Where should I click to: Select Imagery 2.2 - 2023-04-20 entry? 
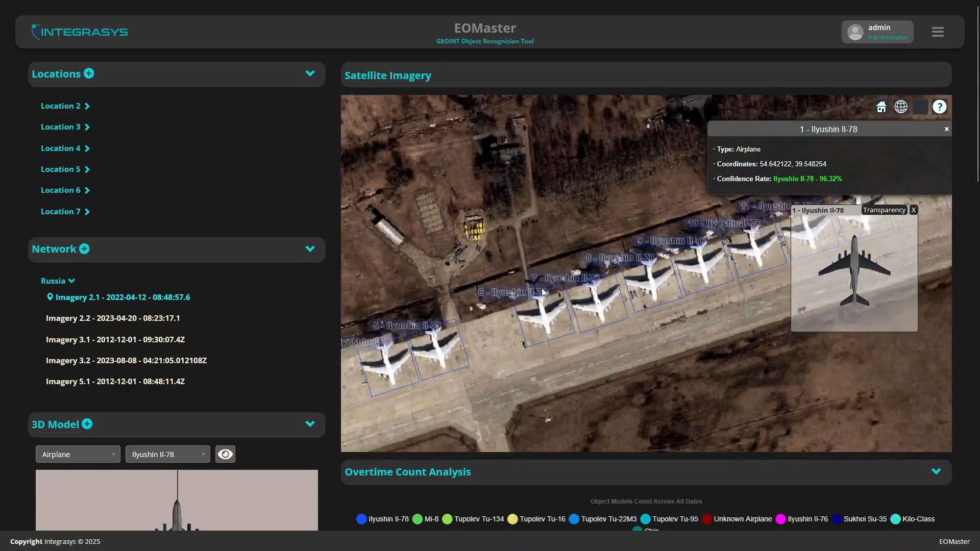pos(113,318)
